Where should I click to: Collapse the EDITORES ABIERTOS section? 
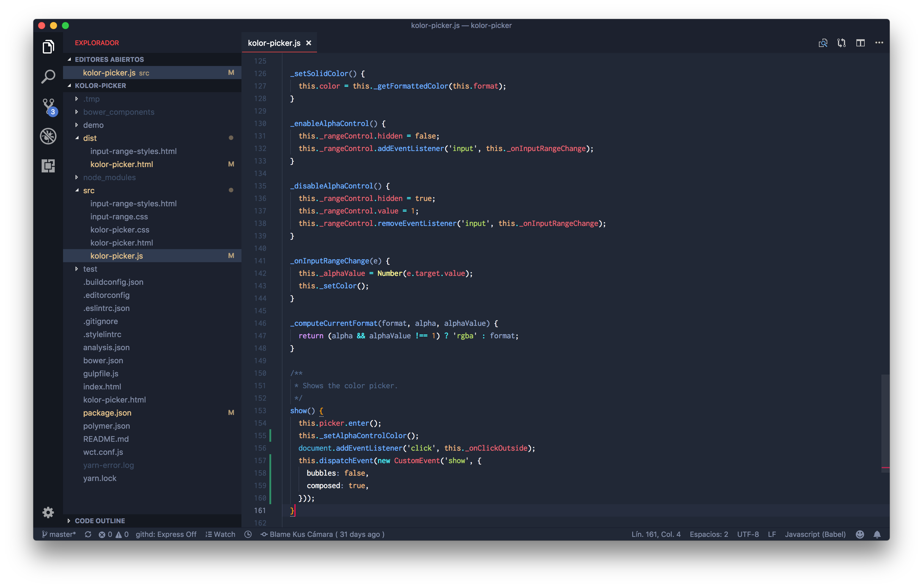[109, 59]
